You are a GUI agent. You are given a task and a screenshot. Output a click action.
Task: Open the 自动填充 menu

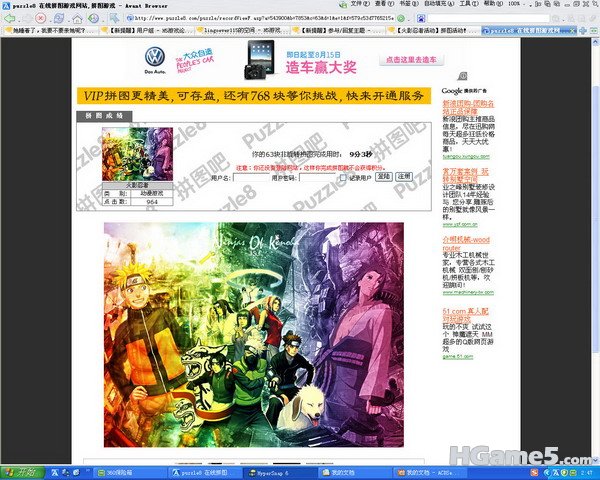click(439, 3)
